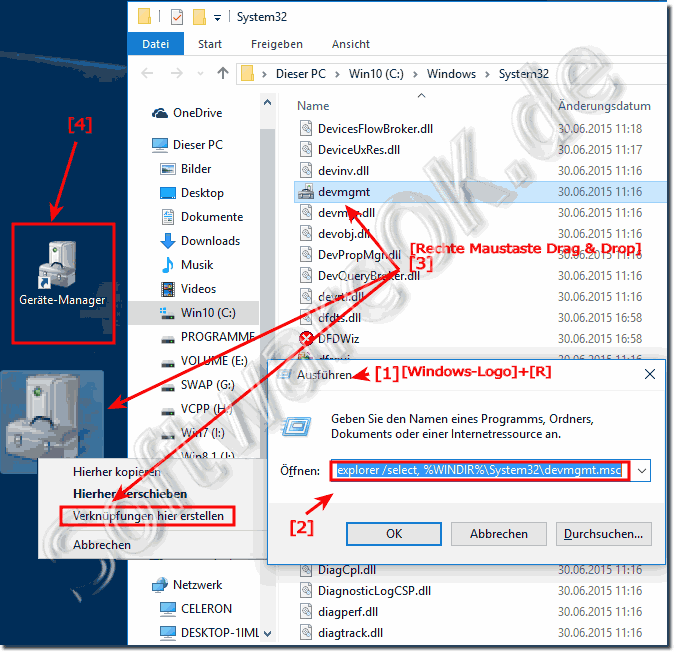674x652 pixels.
Task: Click the Dokumente folder icon
Action: [x=168, y=217]
